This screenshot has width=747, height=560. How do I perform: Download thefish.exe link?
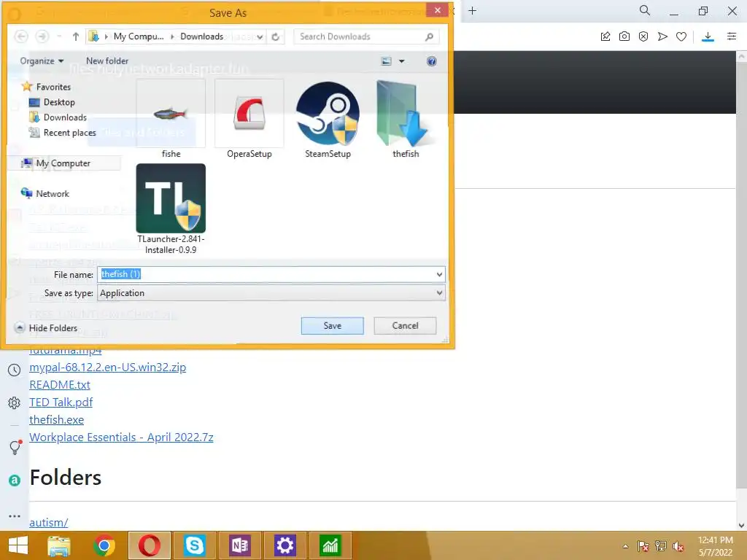57,419
